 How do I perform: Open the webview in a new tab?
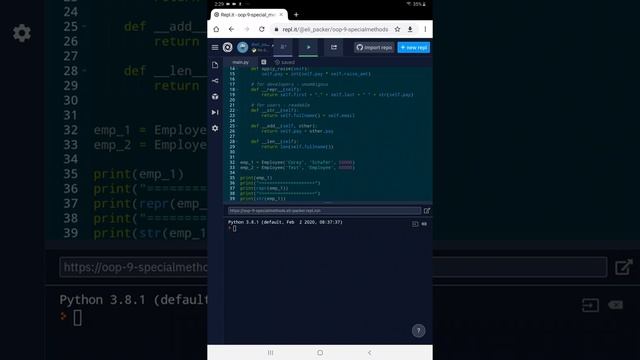coord(427,211)
